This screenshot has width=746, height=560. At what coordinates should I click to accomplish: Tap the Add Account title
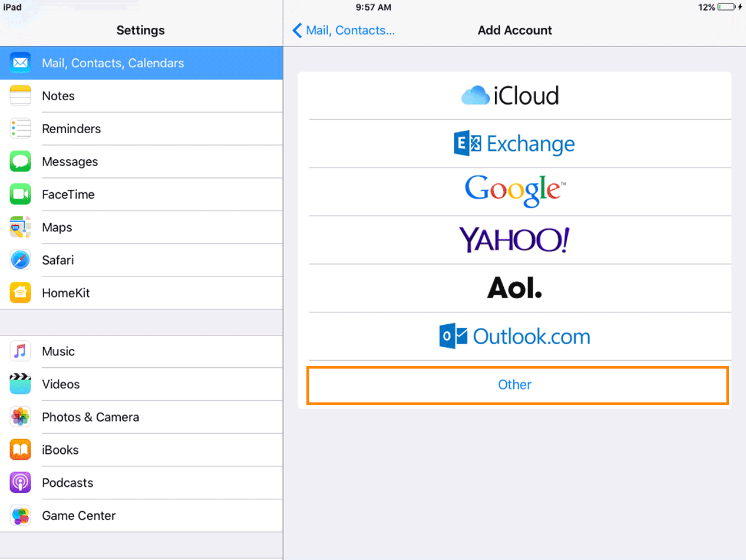[x=515, y=30]
